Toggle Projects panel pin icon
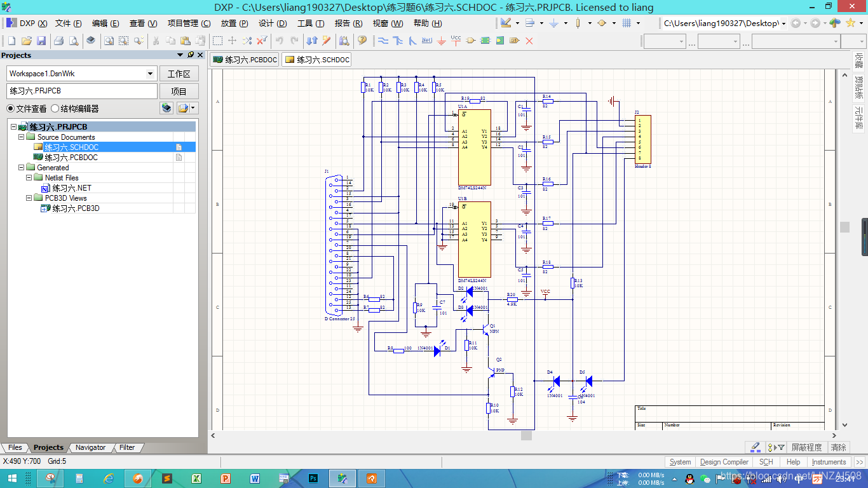This screenshot has width=868, height=488. coord(191,55)
